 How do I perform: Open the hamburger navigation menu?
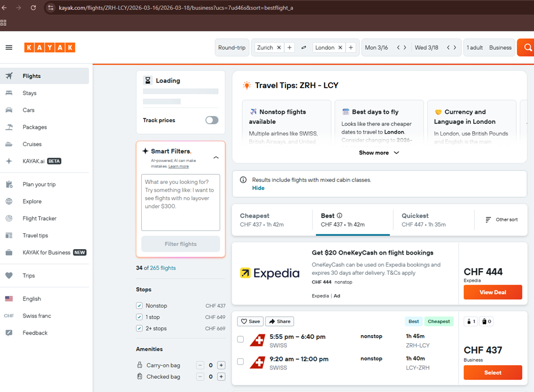point(9,47)
